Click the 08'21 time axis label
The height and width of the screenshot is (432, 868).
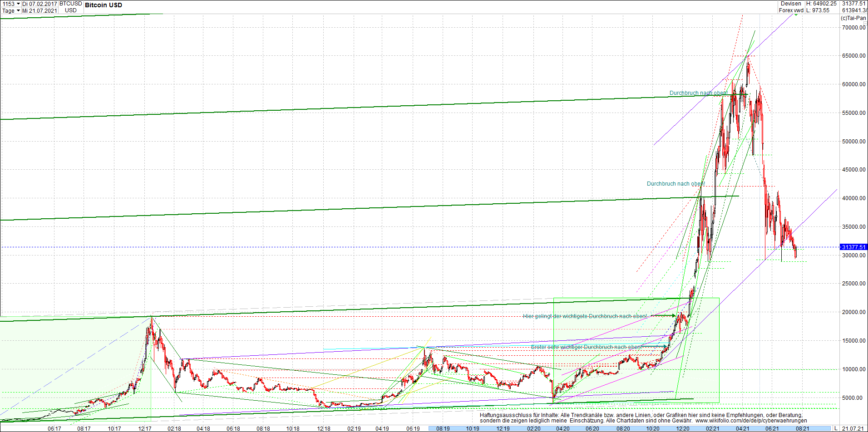803,428
